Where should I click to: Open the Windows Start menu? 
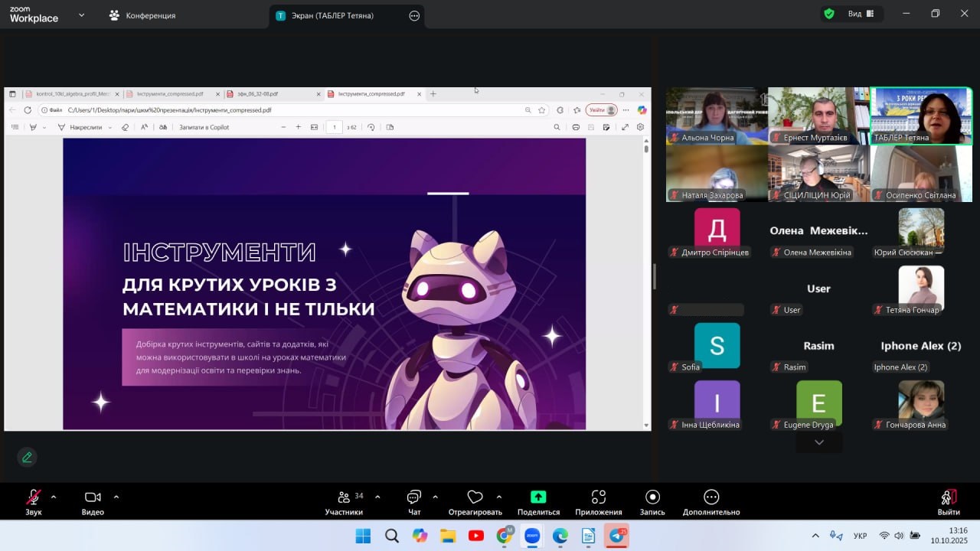[x=363, y=536]
